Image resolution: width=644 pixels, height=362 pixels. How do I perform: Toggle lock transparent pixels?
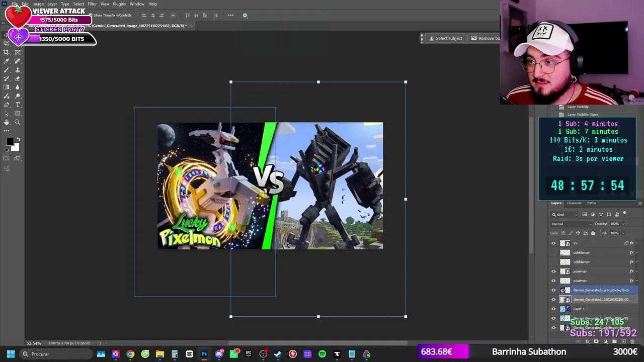coord(563,233)
